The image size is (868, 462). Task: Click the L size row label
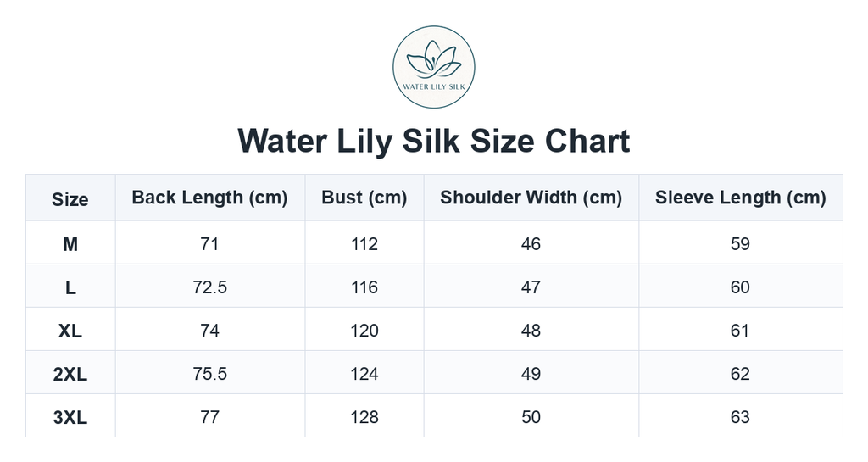pos(70,287)
